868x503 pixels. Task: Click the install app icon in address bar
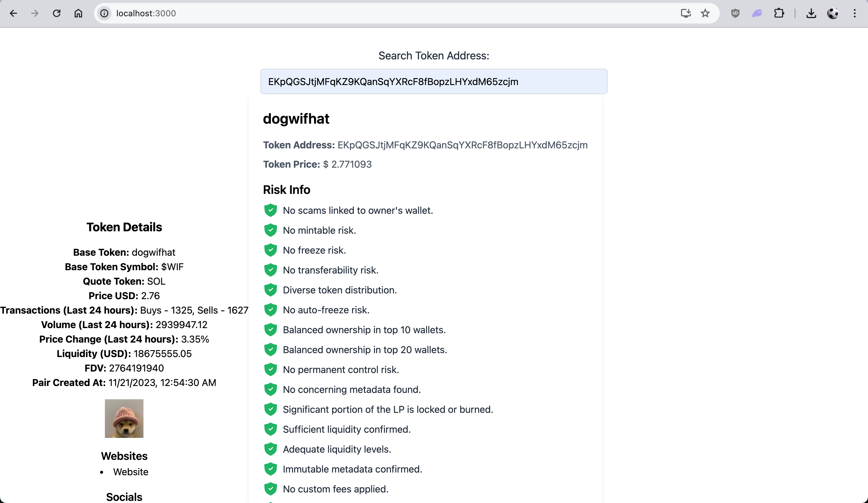(685, 14)
